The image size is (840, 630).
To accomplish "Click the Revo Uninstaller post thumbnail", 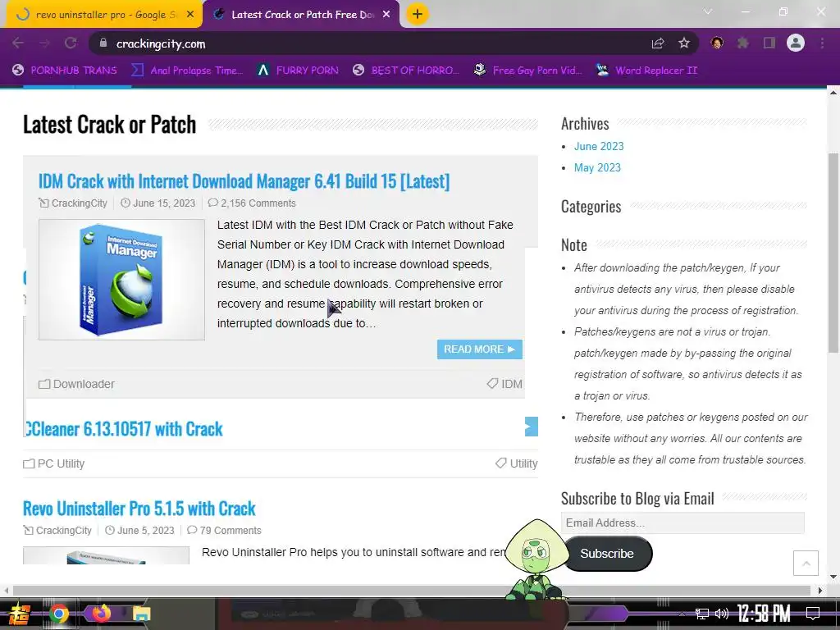I will (x=106, y=555).
